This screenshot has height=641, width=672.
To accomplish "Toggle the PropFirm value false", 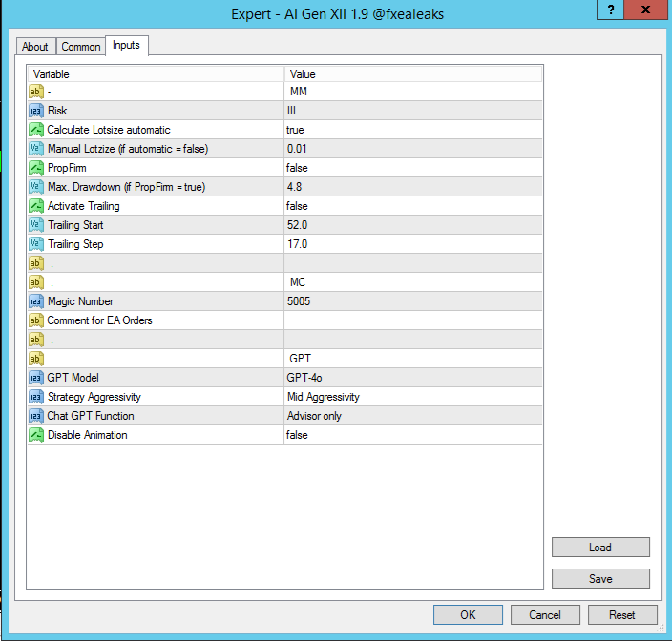I will [413, 168].
